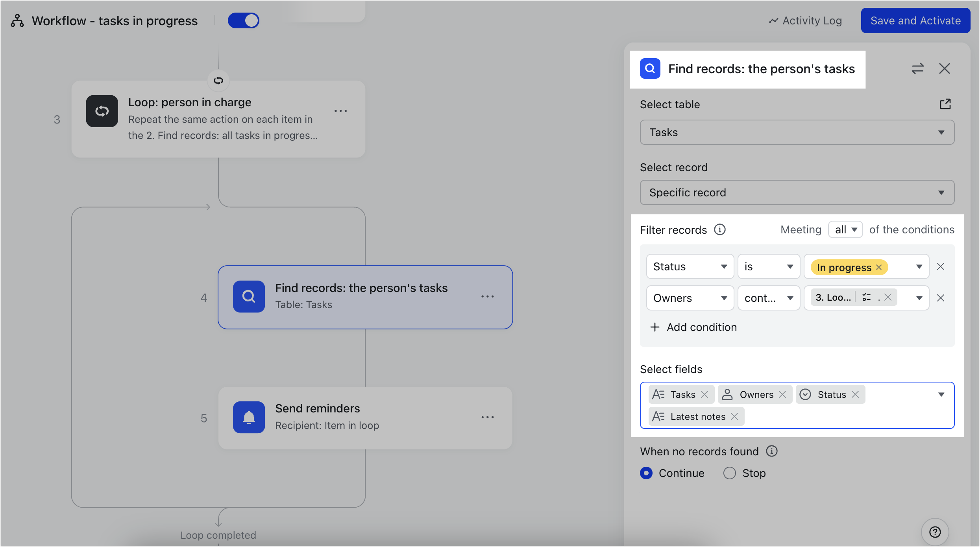Image resolution: width=980 pixels, height=547 pixels.
Task: Open the 'cont...' operator dropdown
Action: pos(769,298)
